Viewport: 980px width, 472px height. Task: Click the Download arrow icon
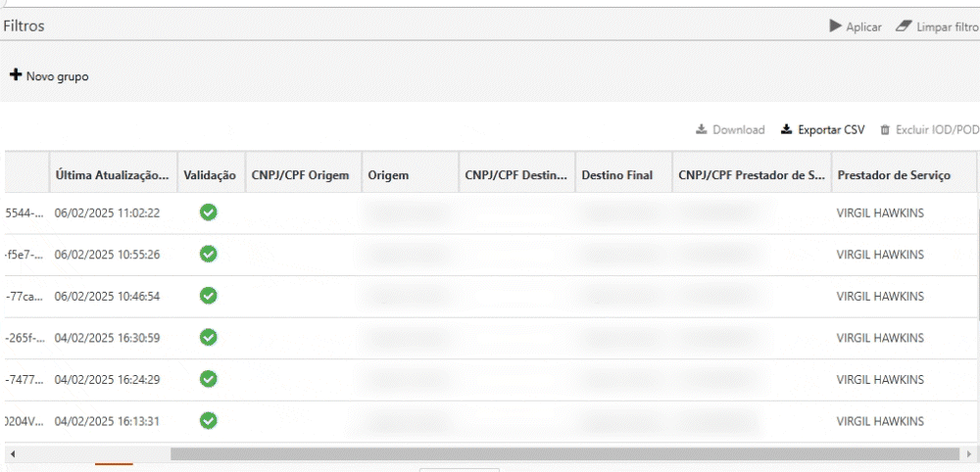[701, 129]
